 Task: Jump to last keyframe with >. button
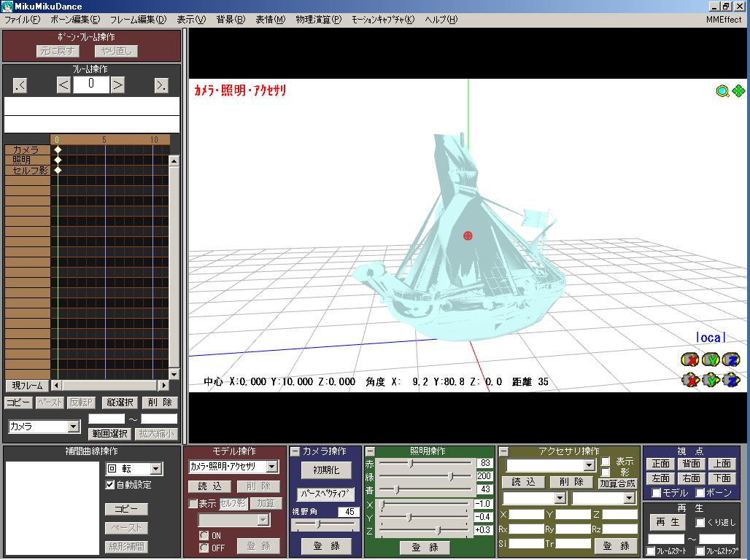[162, 85]
